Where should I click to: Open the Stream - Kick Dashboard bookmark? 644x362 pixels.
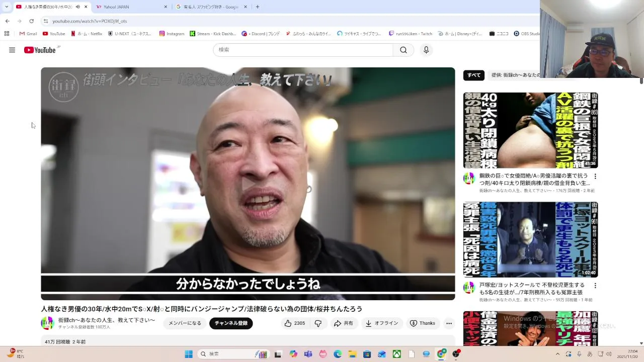(x=213, y=34)
